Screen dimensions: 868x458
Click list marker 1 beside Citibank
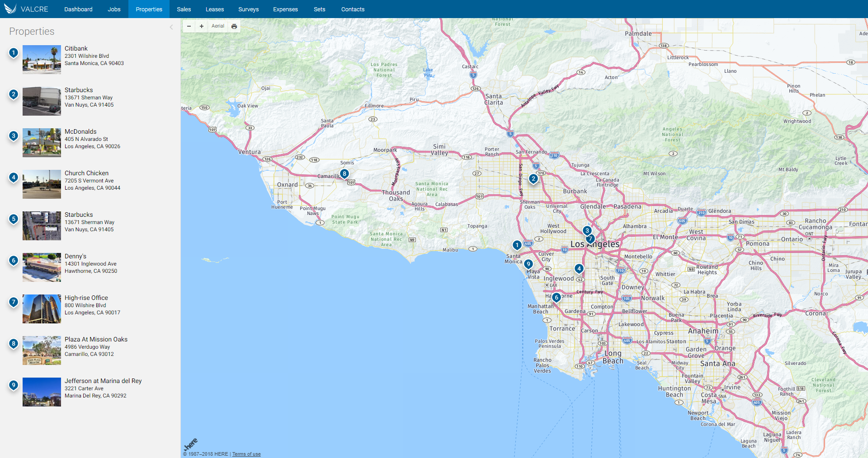click(x=14, y=53)
